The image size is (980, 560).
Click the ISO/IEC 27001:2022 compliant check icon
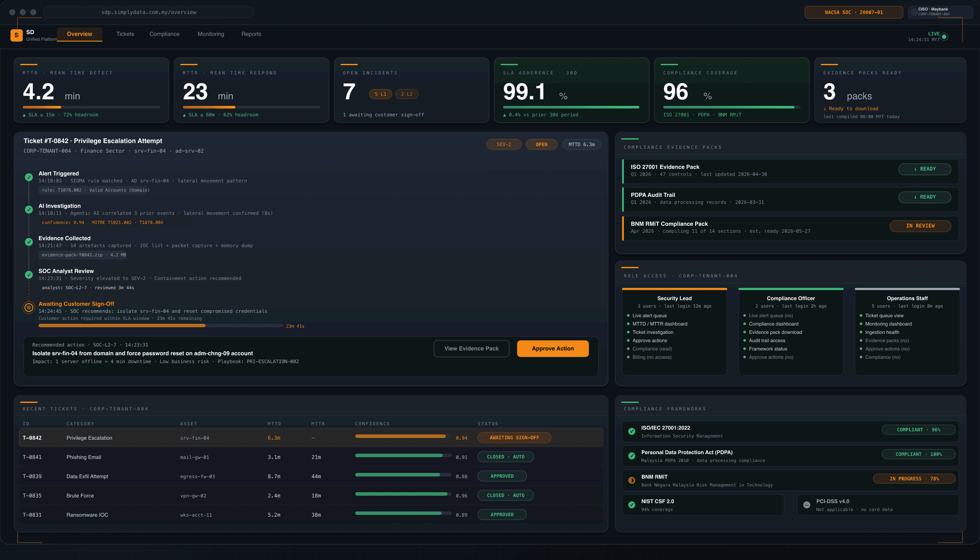point(632,431)
